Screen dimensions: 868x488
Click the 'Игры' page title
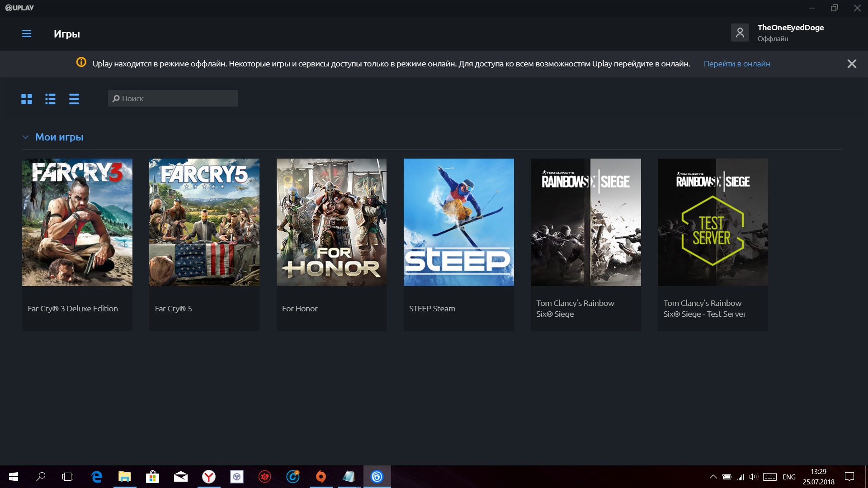click(67, 34)
